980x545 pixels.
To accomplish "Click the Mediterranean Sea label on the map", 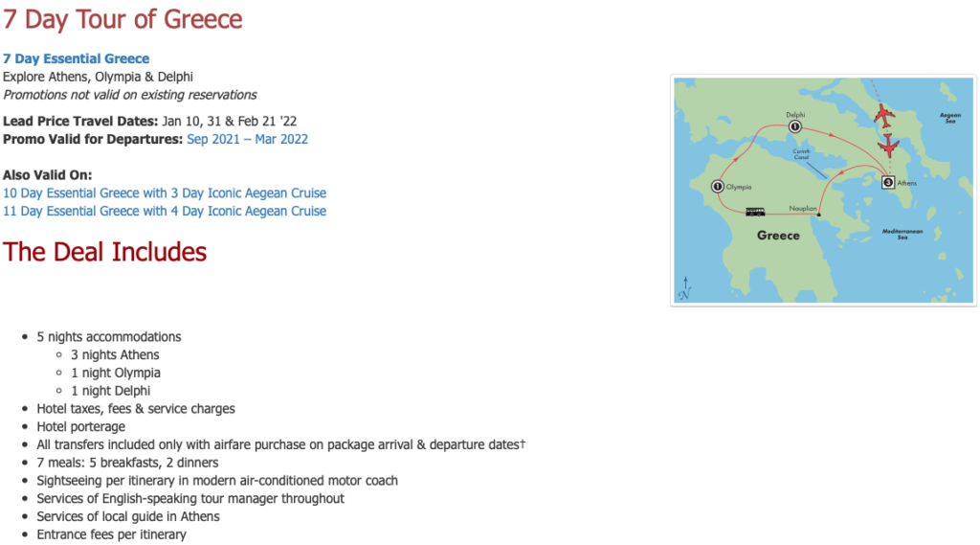I will 902,234.
